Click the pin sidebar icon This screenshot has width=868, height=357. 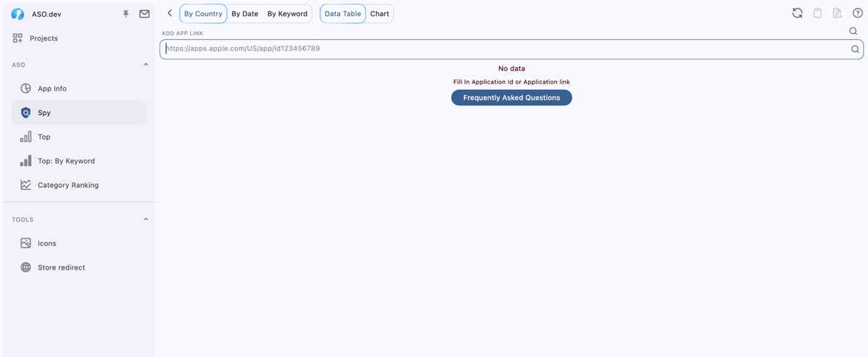[x=126, y=14]
